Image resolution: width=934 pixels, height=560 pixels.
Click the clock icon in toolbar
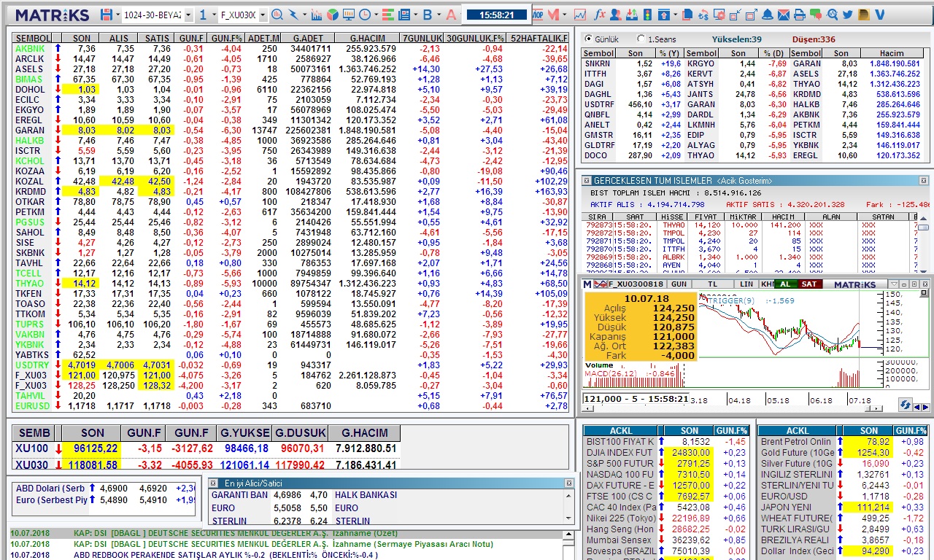[x=364, y=15]
